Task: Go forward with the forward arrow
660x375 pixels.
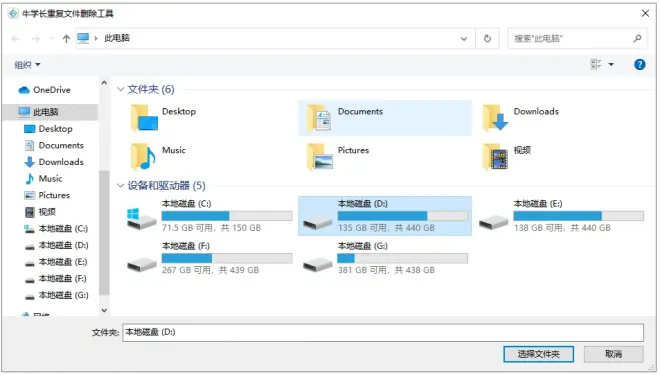Action: point(36,39)
